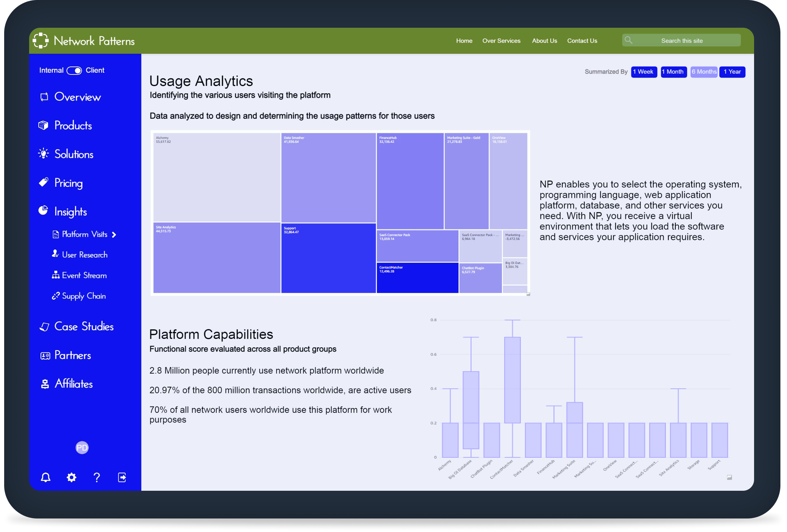Viewport: 787px width, 532px height.
Task: Switch summary to 1 Year button
Action: pos(732,72)
